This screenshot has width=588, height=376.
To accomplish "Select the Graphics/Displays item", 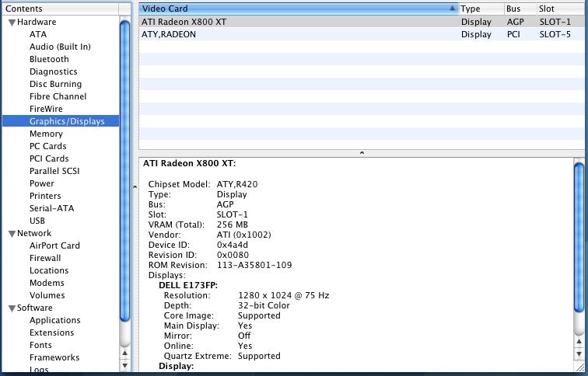I will (61, 121).
